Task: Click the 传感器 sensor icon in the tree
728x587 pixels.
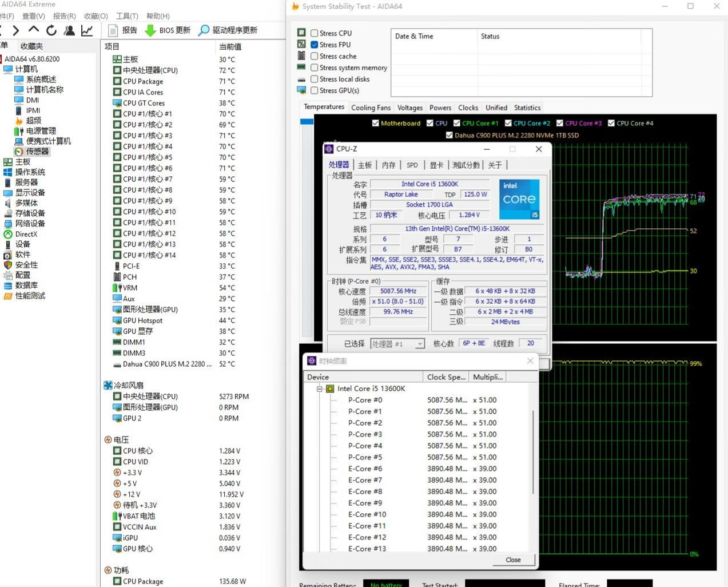Action: pyautogui.click(x=19, y=152)
